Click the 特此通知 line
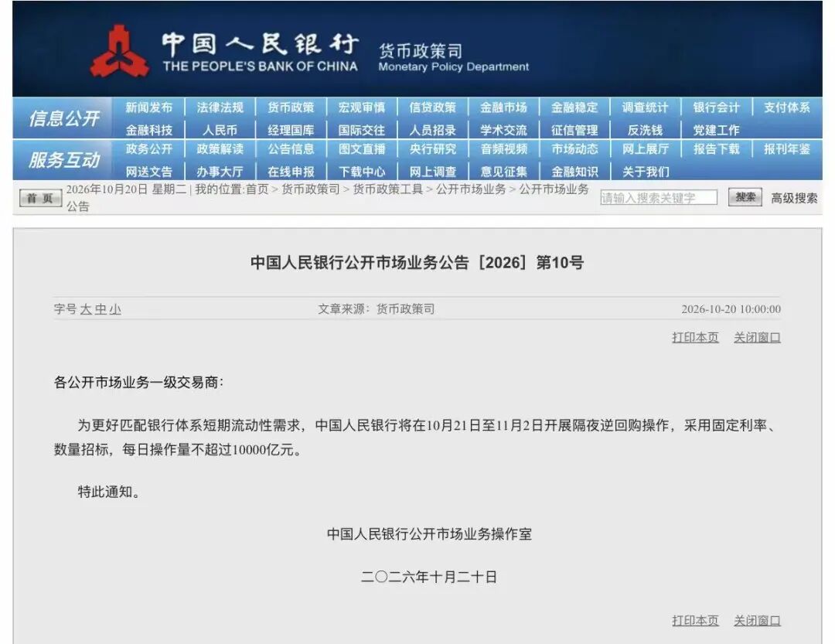This screenshot has height=644, width=835. coord(109,491)
